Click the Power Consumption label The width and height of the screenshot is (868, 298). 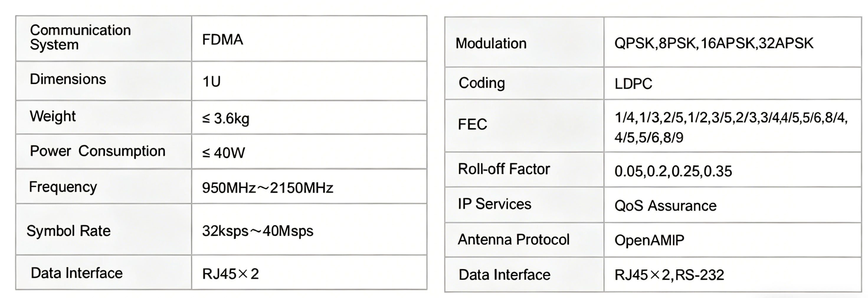[x=97, y=151]
